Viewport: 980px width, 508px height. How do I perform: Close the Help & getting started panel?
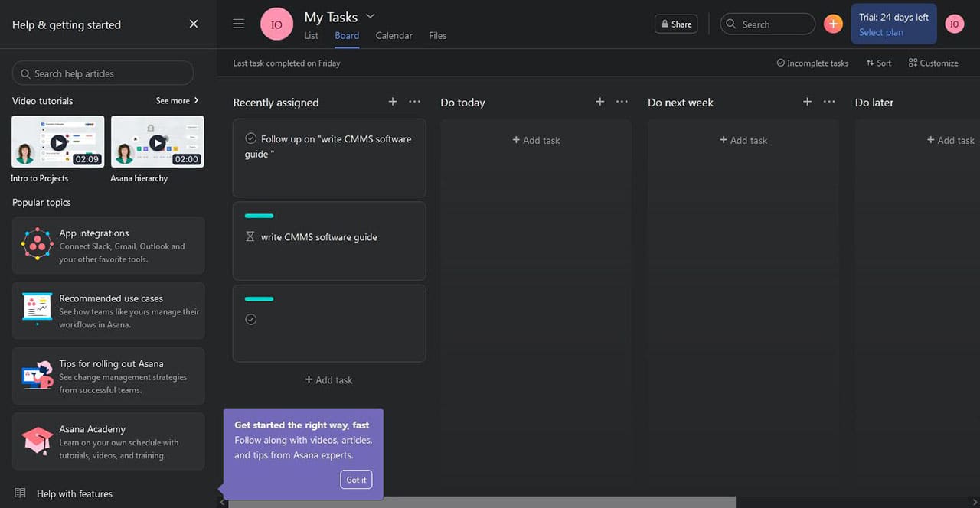(x=194, y=24)
